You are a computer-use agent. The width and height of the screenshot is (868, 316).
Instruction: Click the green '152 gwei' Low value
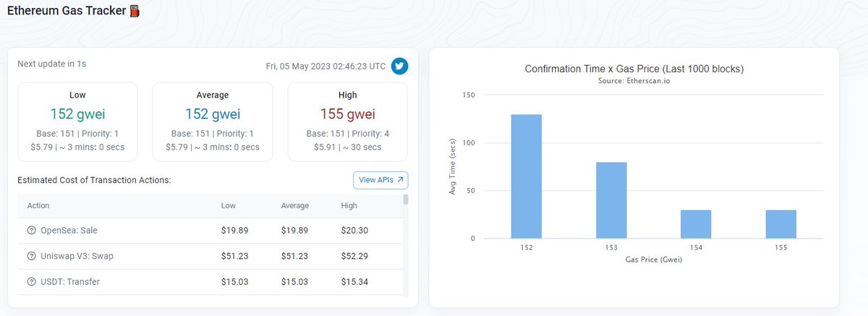pyautogui.click(x=77, y=114)
